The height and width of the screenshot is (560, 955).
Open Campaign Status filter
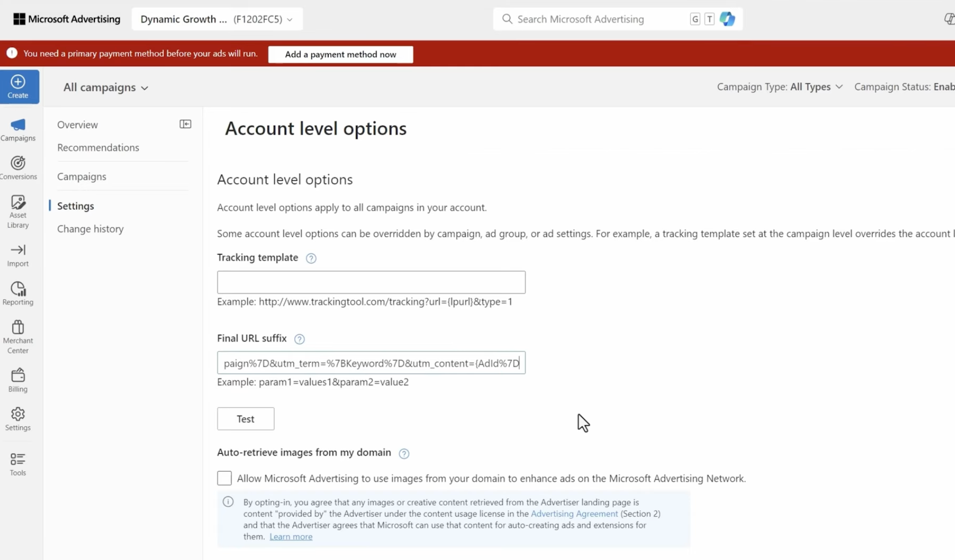pyautogui.click(x=904, y=87)
